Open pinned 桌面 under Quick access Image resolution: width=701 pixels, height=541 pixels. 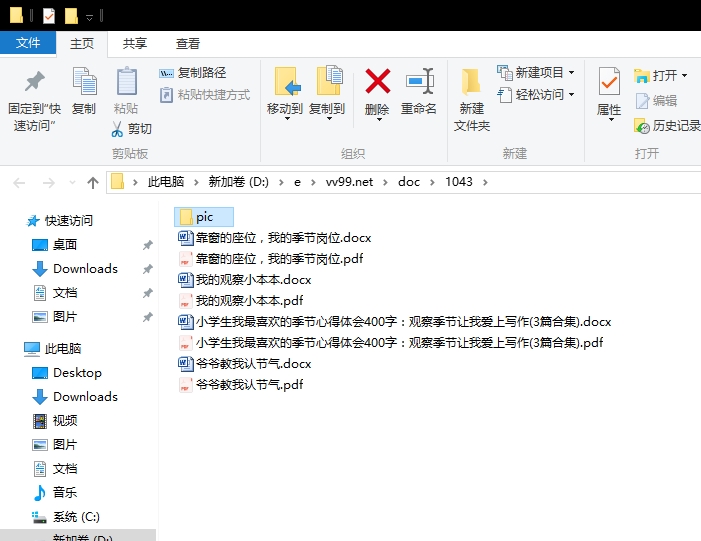[x=55, y=245]
